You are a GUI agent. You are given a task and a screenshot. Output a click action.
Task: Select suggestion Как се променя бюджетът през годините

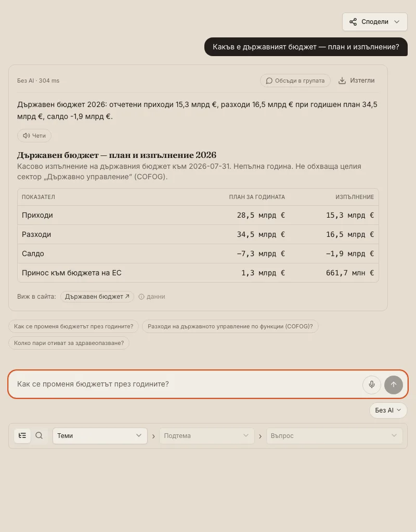coord(73,326)
